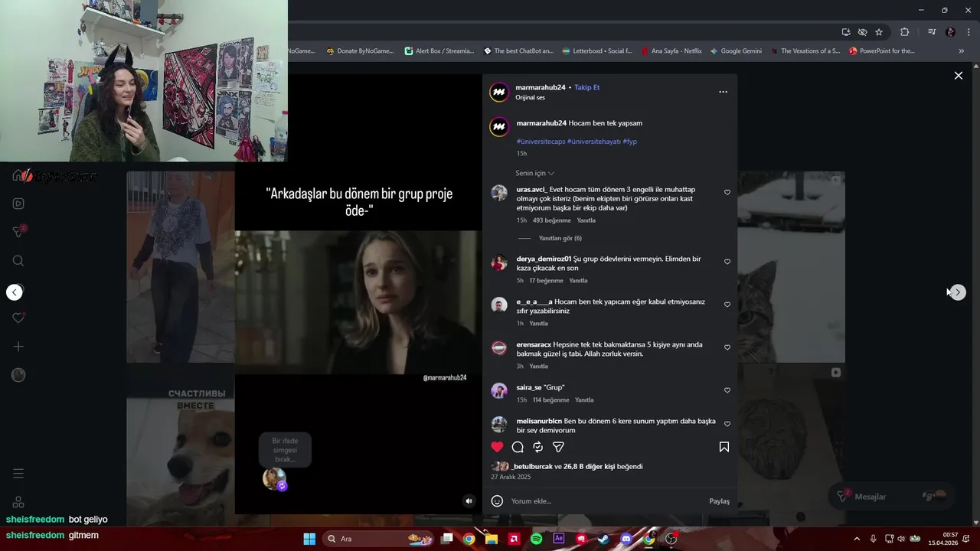Create a new post with the plus icon
The width and height of the screenshot is (980, 551).
coord(18,347)
